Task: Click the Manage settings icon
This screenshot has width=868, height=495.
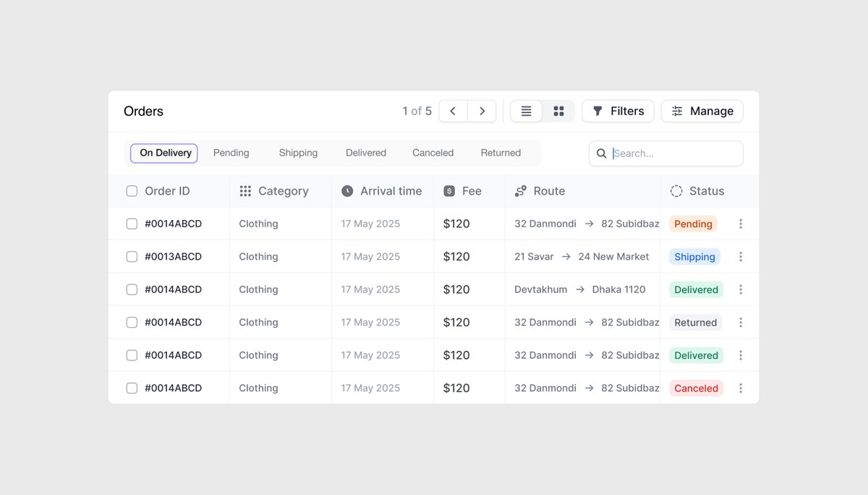Action: [677, 111]
